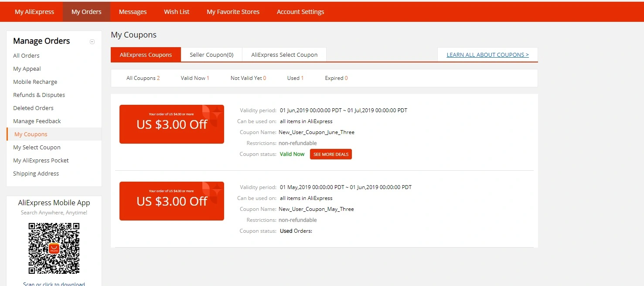Open My Appeal in the sidebar
The width and height of the screenshot is (644, 286).
pos(27,69)
